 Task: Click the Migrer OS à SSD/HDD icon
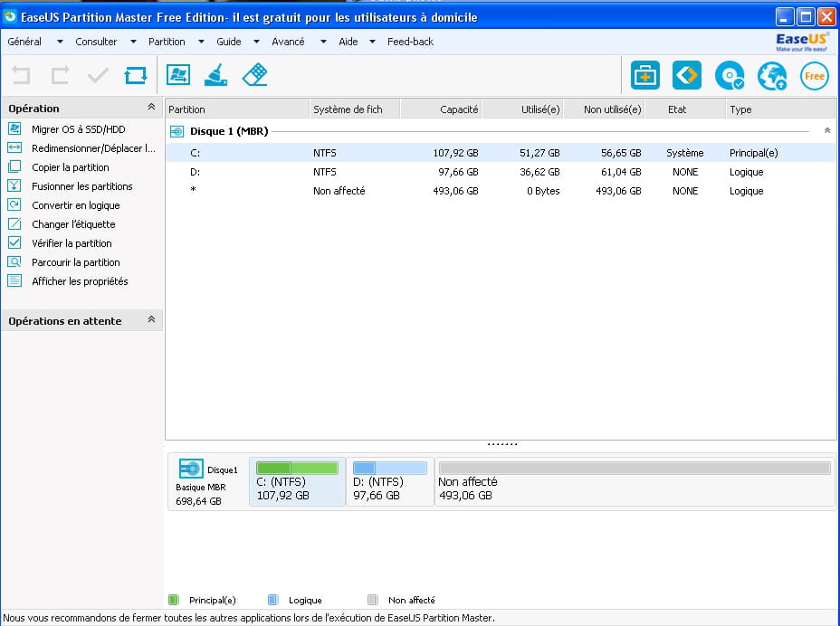click(14, 128)
